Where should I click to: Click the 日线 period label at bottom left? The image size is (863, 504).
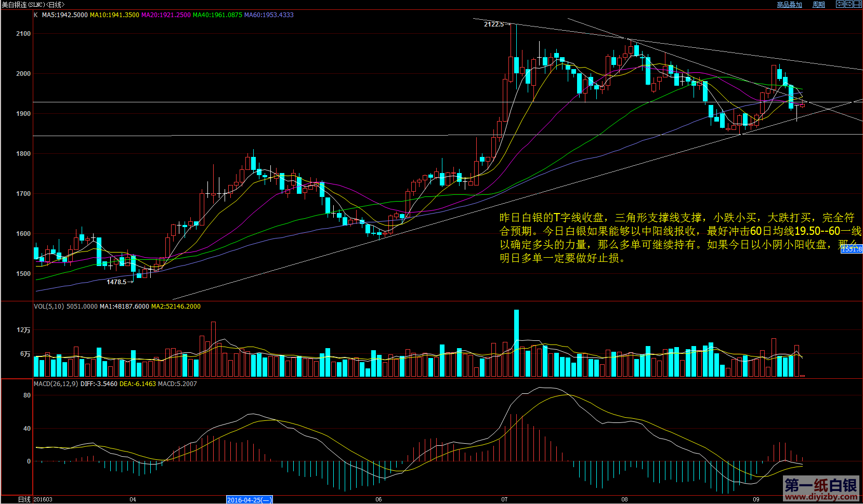click(x=24, y=499)
